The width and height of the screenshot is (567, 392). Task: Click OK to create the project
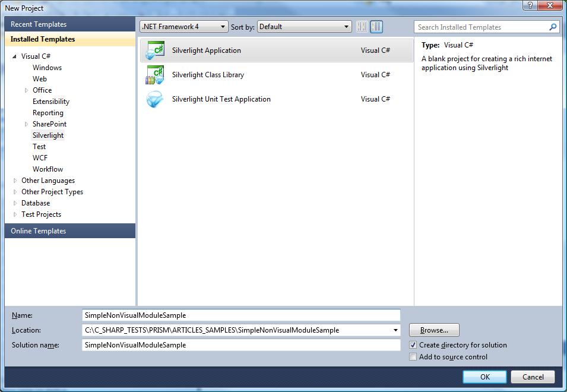click(x=484, y=377)
